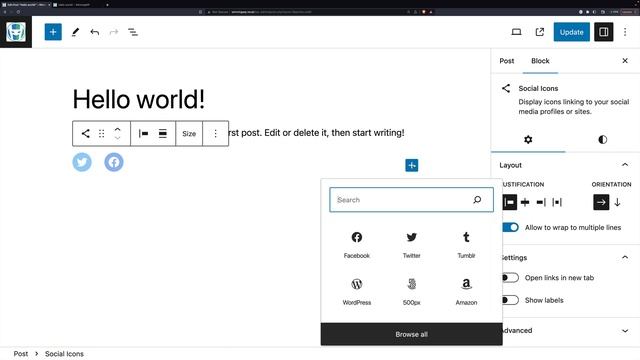Toggle Show labels switch
The height and width of the screenshot is (360, 640).
(x=510, y=300)
